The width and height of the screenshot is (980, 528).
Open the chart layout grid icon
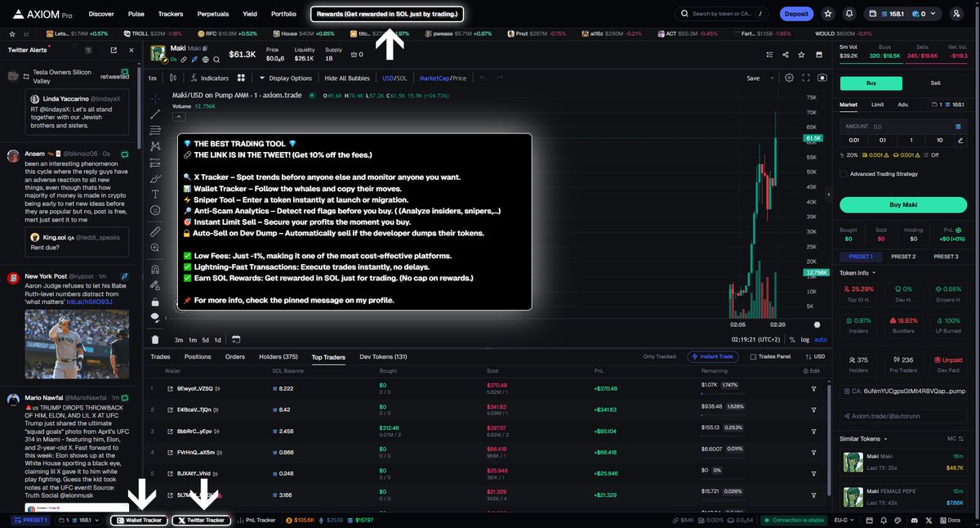tap(241, 78)
